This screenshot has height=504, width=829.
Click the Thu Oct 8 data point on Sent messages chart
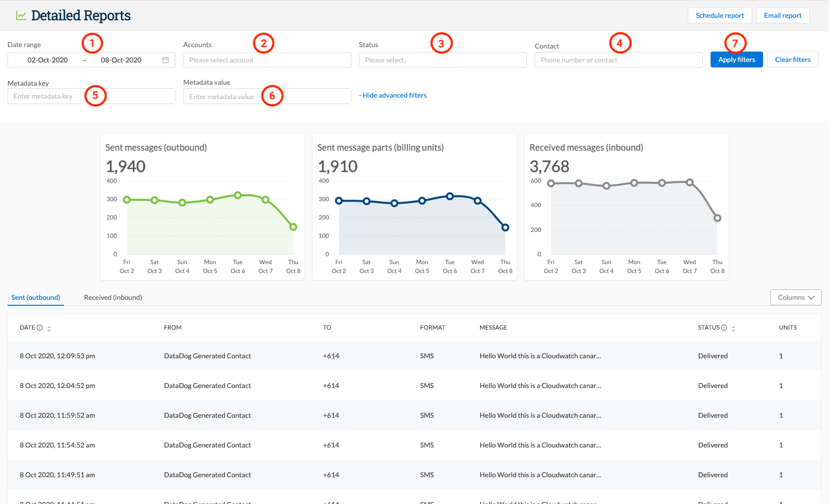coord(293,226)
